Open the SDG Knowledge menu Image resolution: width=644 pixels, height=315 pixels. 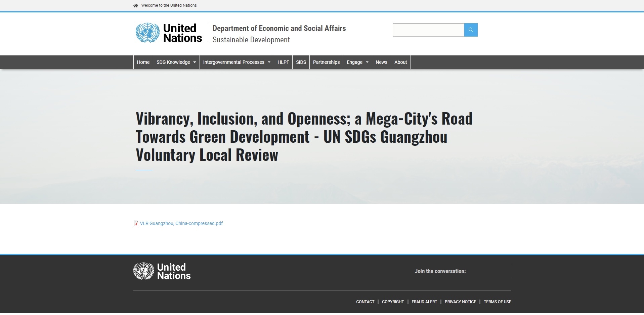pyautogui.click(x=173, y=62)
